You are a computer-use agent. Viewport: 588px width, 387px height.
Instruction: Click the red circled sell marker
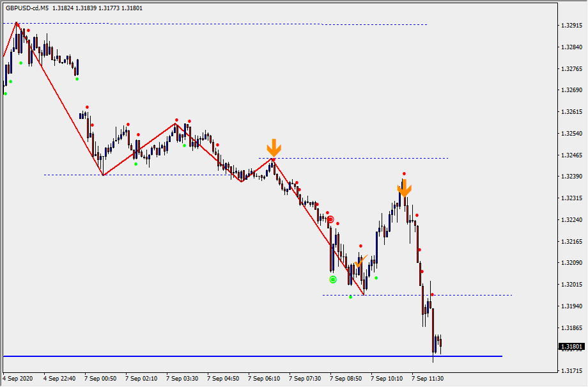tap(330, 219)
